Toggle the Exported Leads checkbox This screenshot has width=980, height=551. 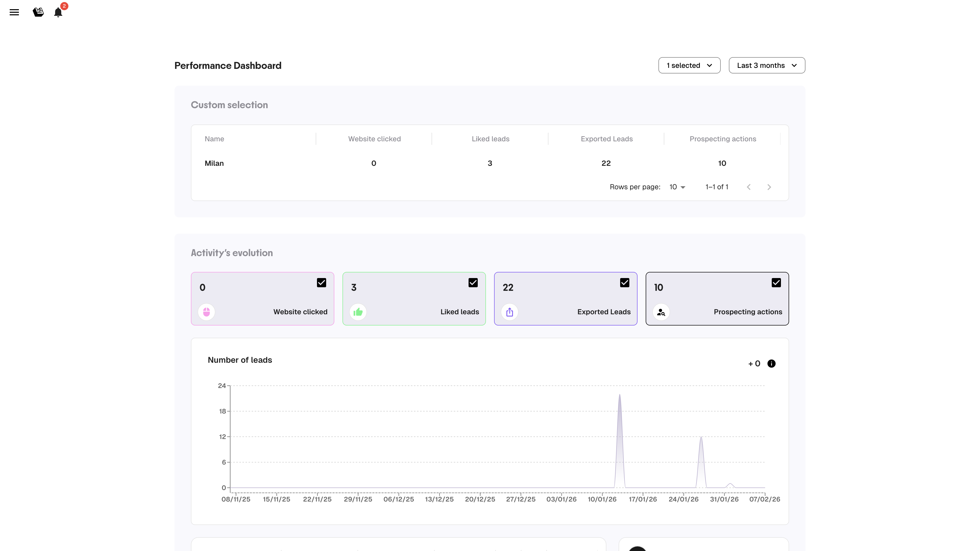coord(625,283)
